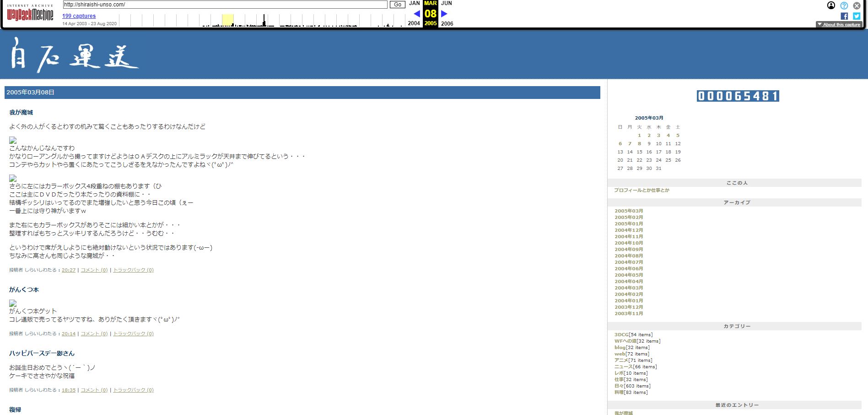Viewport: 868px width, 415px height.
Task: Open the Wayback help question icon
Action: pyautogui.click(x=844, y=5)
